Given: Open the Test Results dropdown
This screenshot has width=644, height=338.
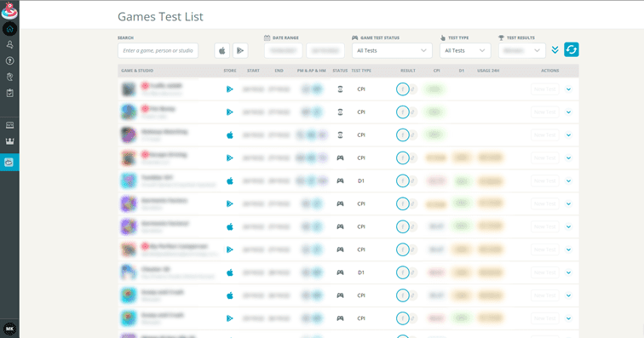Looking at the screenshot, I should (522, 50).
